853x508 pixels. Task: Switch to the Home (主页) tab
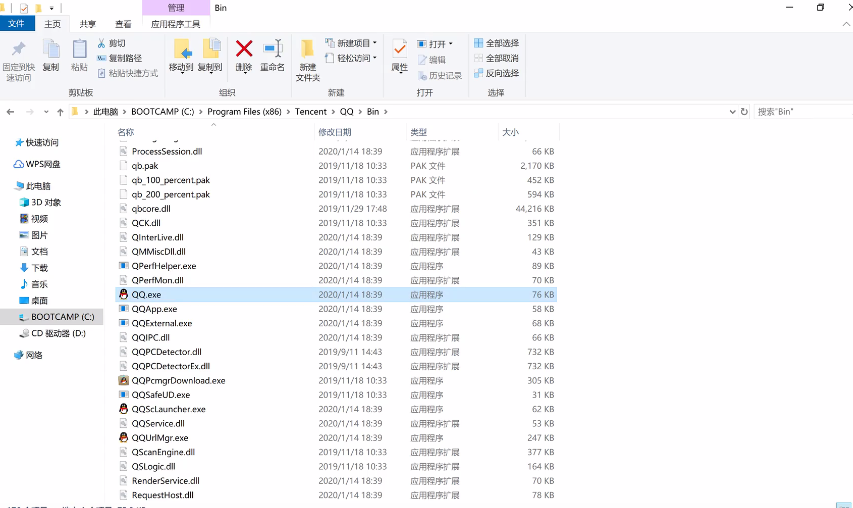point(52,24)
